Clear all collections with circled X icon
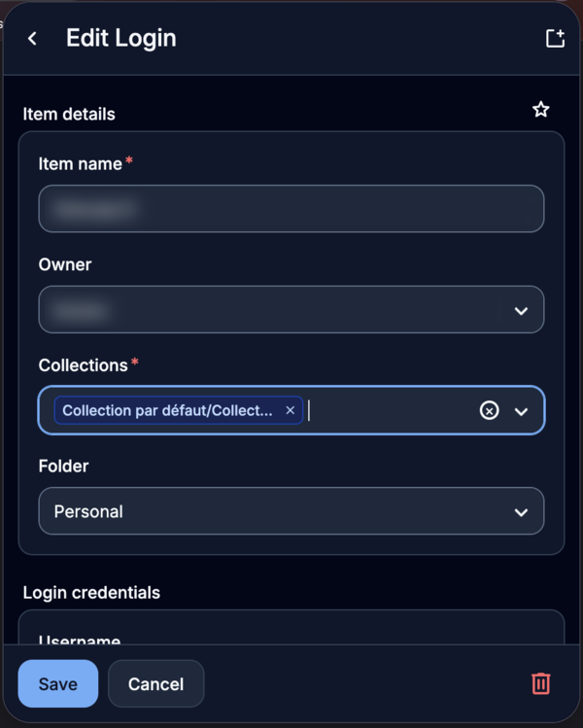 pyautogui.click(x=490, y=410)
